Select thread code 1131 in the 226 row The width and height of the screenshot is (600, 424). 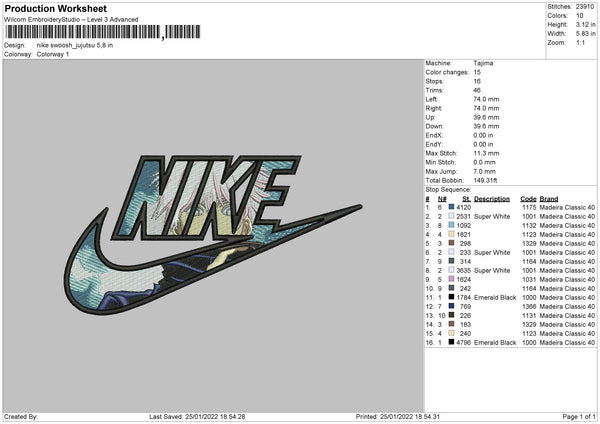pyautogui.click(x=529, y=315)
